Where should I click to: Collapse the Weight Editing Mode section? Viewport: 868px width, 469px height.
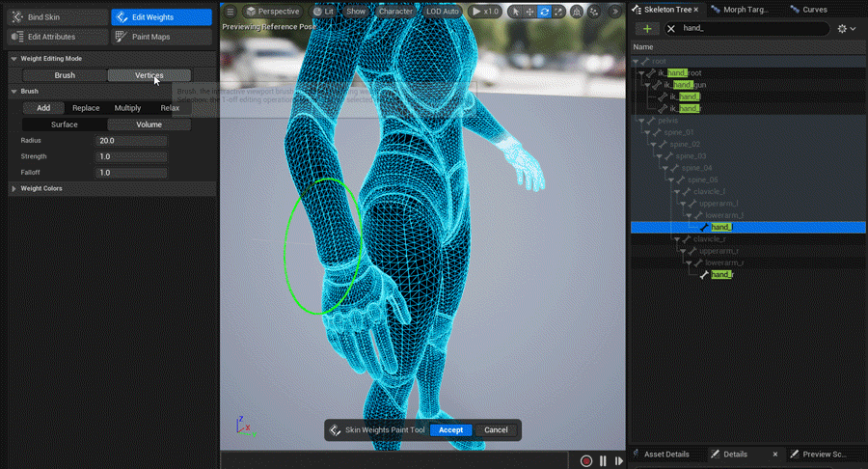pyautogui.click(x=14, y=59)
